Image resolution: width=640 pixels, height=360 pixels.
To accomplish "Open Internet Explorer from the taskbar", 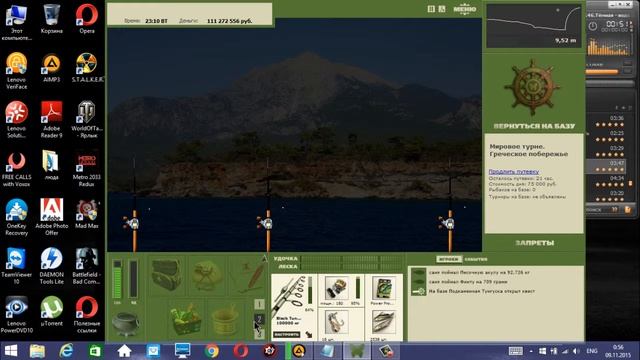I will 66,351.
